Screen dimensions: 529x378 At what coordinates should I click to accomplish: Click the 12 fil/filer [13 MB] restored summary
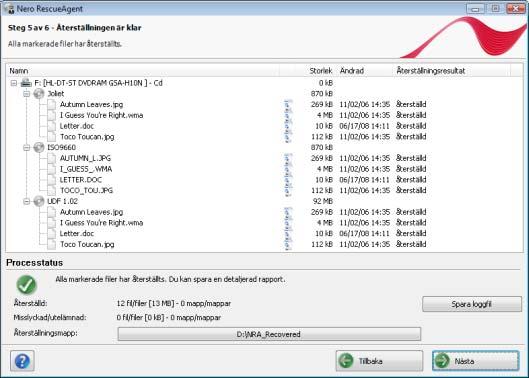[x=174, y=303]
